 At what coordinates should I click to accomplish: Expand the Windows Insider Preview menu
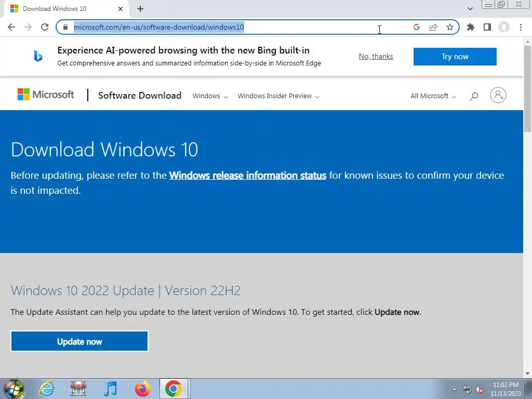[278, 96]
